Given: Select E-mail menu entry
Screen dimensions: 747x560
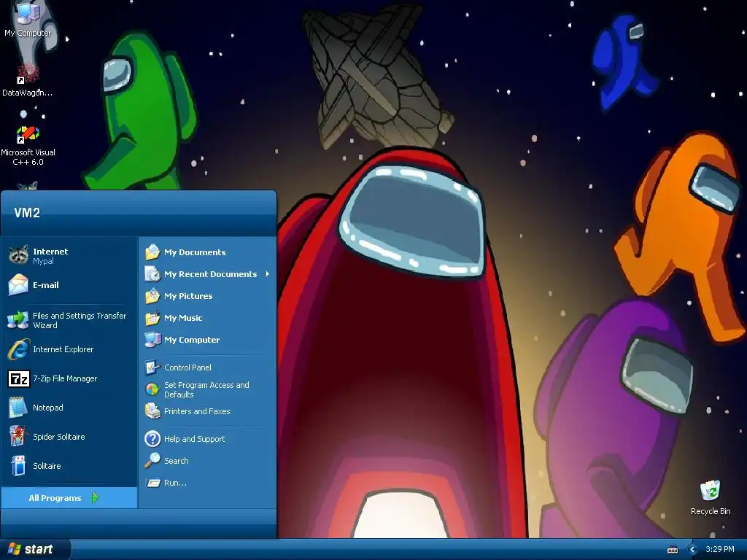Looking at the screenshot, I should 69,285.
